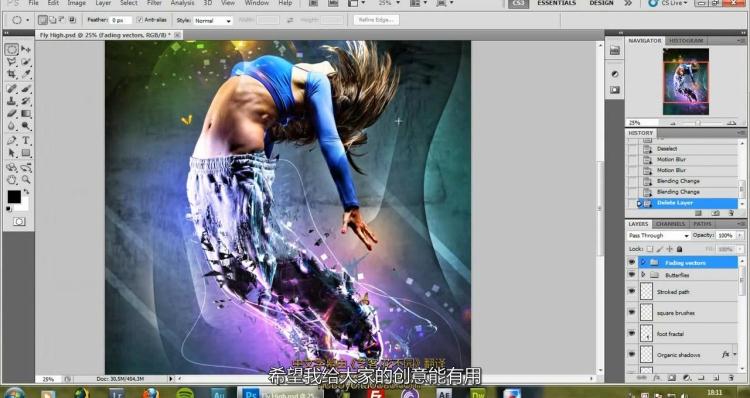Select the Path Selection tool
Screen dimensions: 750x398
[x=11, y=153]
